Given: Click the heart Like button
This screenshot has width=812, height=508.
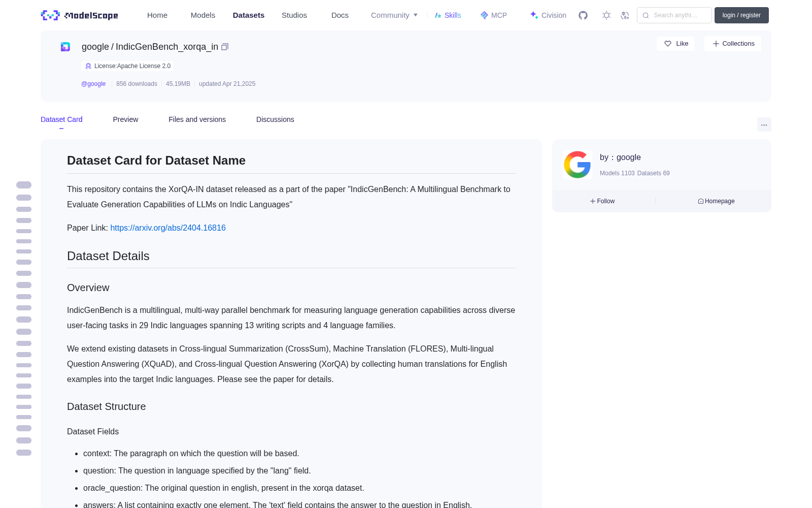Looking at the screenshot, I should point(675,44).
